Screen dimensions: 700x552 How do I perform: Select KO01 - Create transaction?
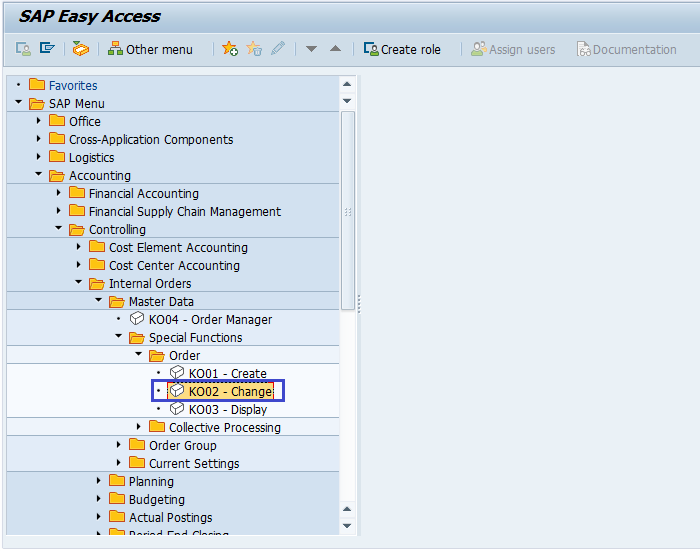228,373
